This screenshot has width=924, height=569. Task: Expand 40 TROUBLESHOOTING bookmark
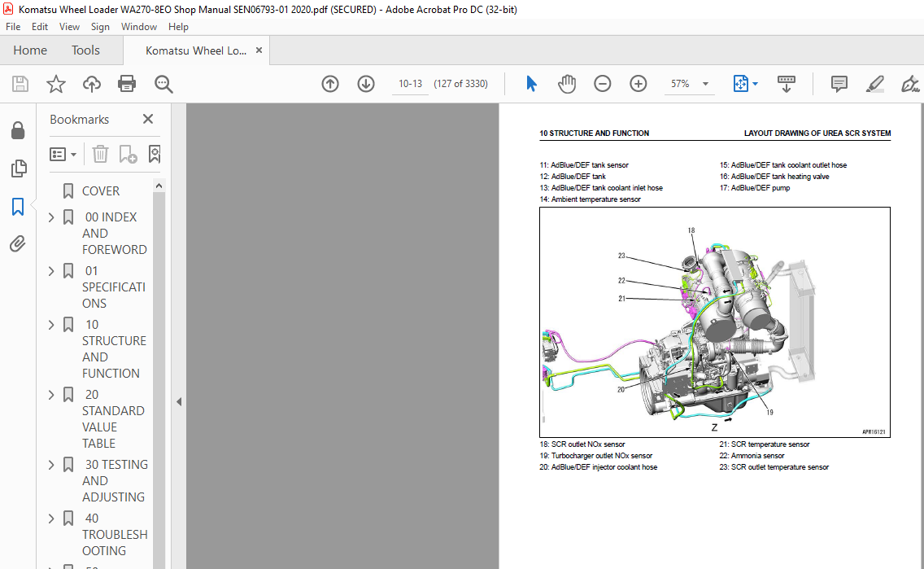coord(51,519)
